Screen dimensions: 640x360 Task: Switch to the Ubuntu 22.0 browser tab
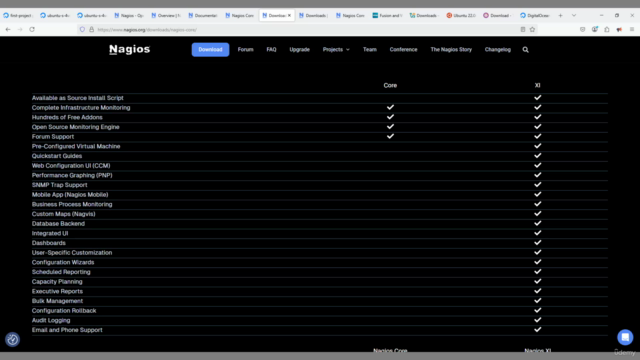pos(461,16)
